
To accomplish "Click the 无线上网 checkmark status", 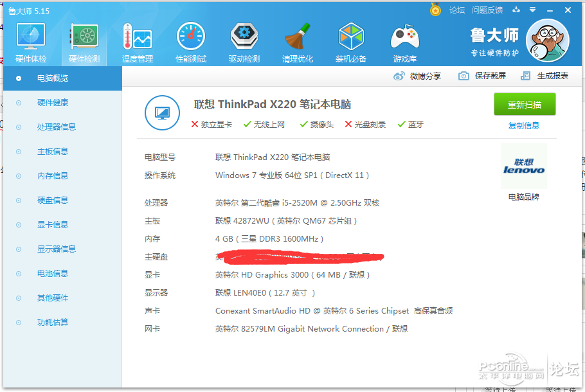I will pos(264,124).
